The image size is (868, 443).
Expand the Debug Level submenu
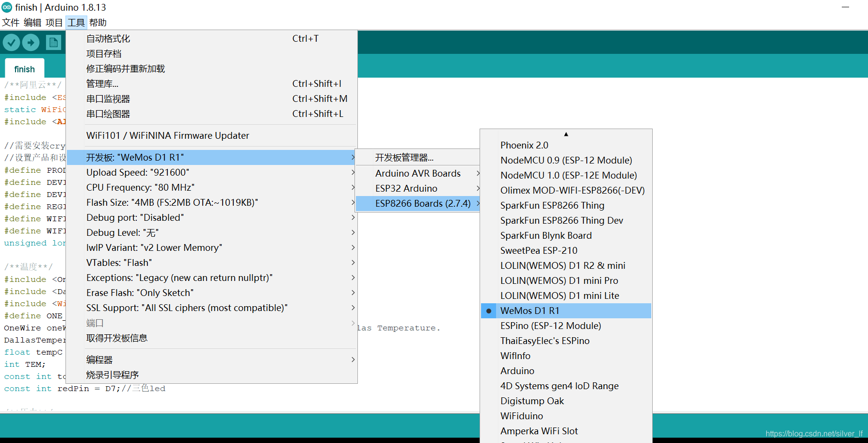[211, 232]
